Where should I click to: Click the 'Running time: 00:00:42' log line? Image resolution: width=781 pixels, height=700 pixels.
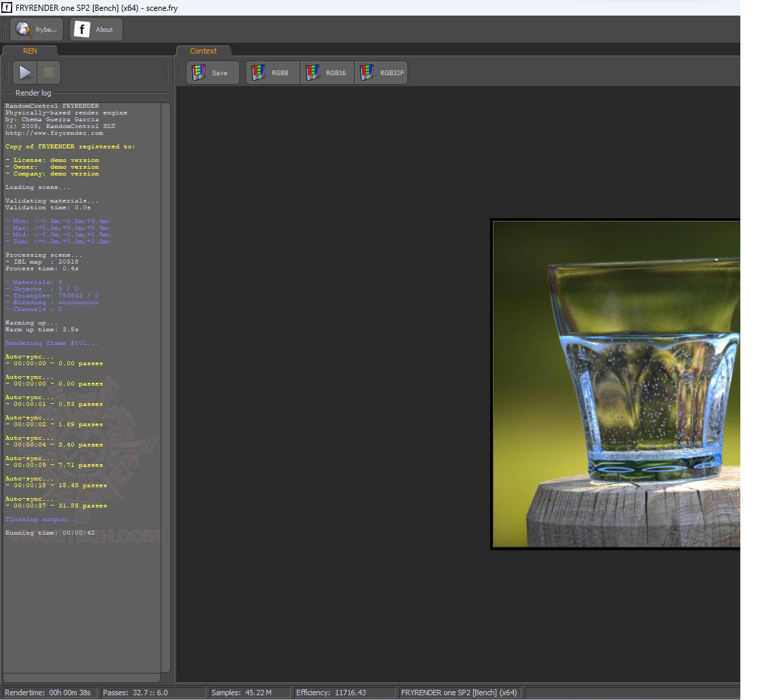pyautogui.click(x=49, y=533)
